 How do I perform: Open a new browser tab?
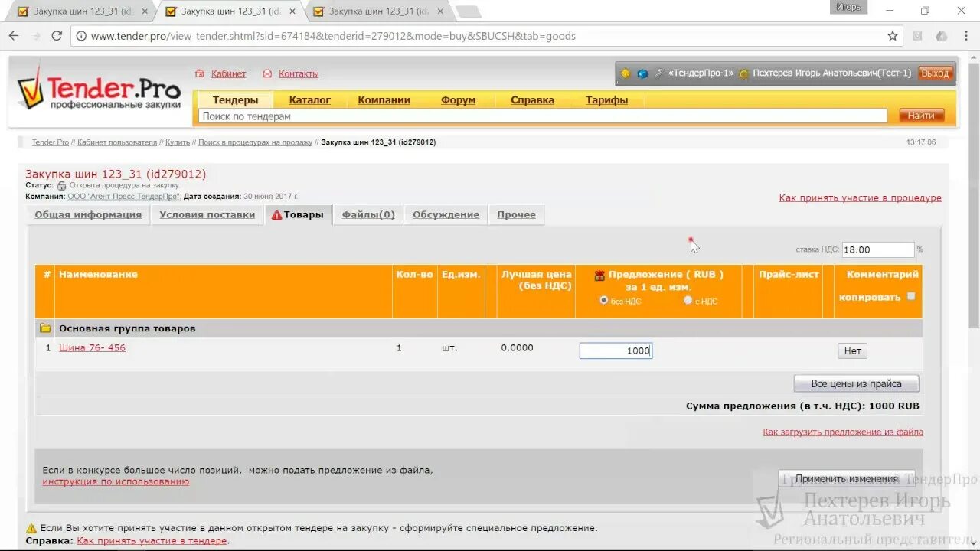click(x=468, y=11)
